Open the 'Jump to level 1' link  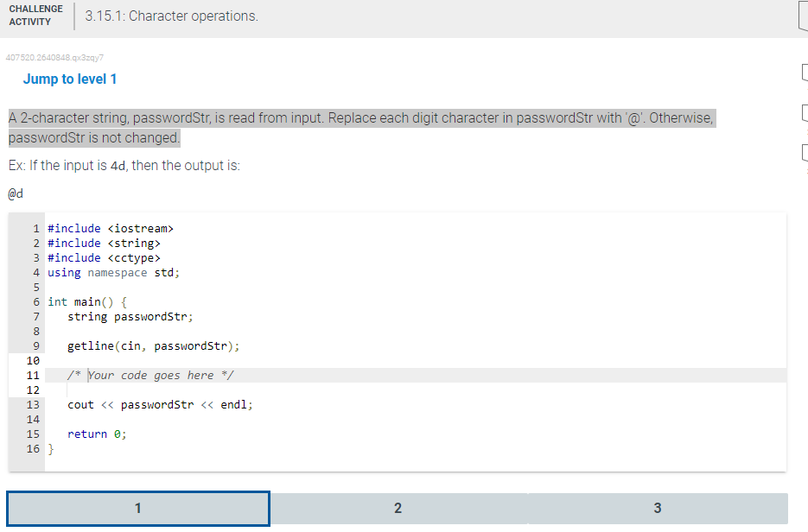coord(70,79)
